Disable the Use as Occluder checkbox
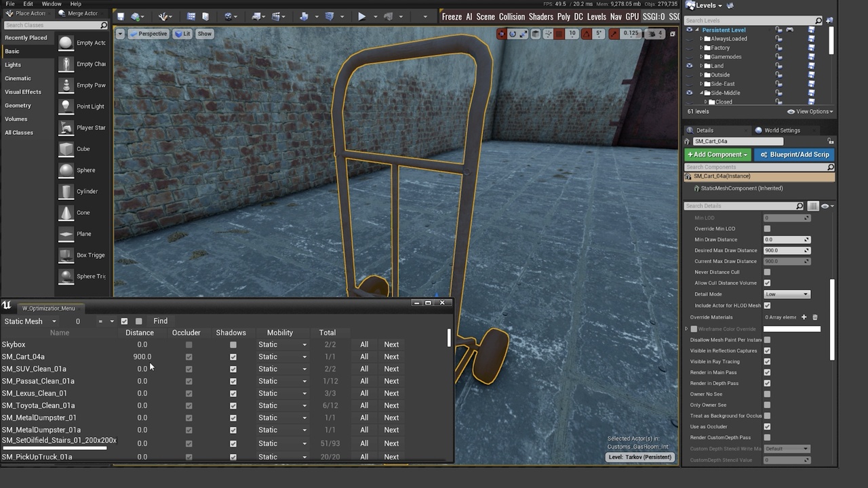The width and height of the screenshot is (868, 488). [x=767, y=427]
